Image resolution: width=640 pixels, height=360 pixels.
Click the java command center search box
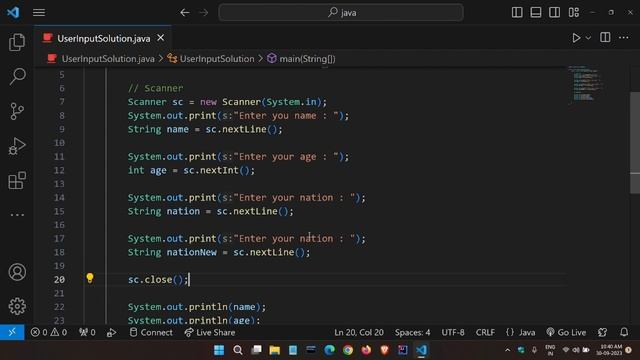[341, 13]
